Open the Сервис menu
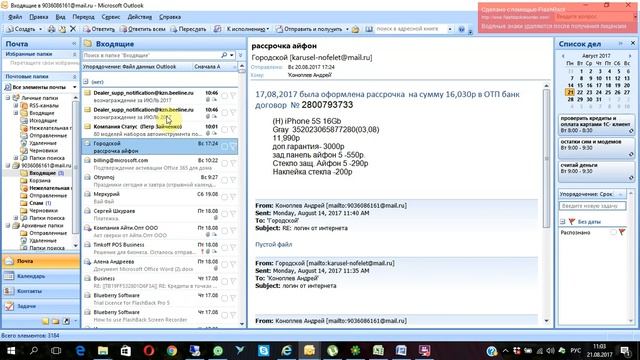 (x=111, y=17)
